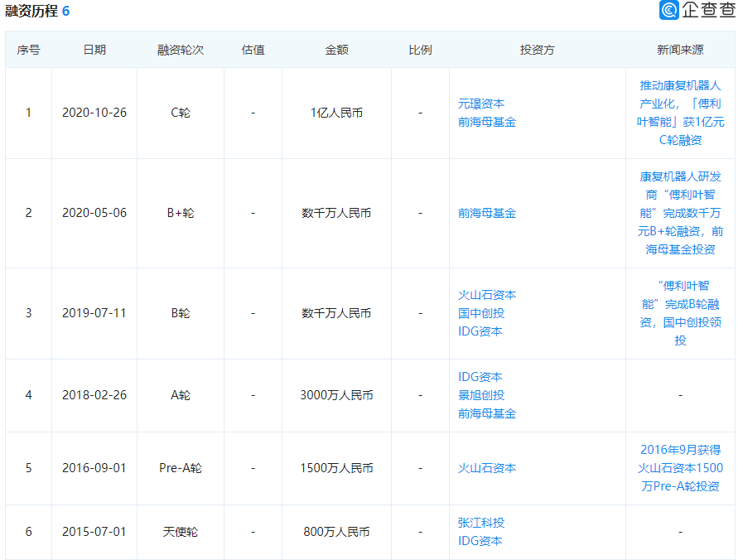Open news article about B轮融资国中创投领投

tap(680, 313)
